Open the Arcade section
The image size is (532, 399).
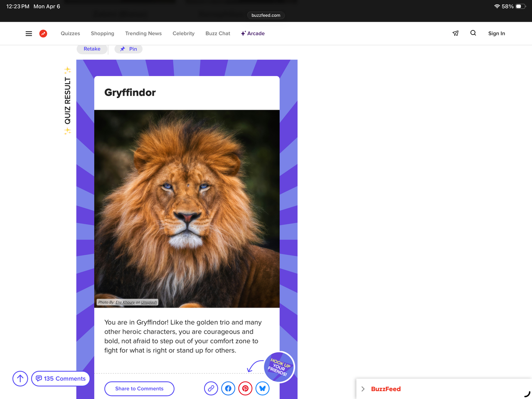click(253, 34)
